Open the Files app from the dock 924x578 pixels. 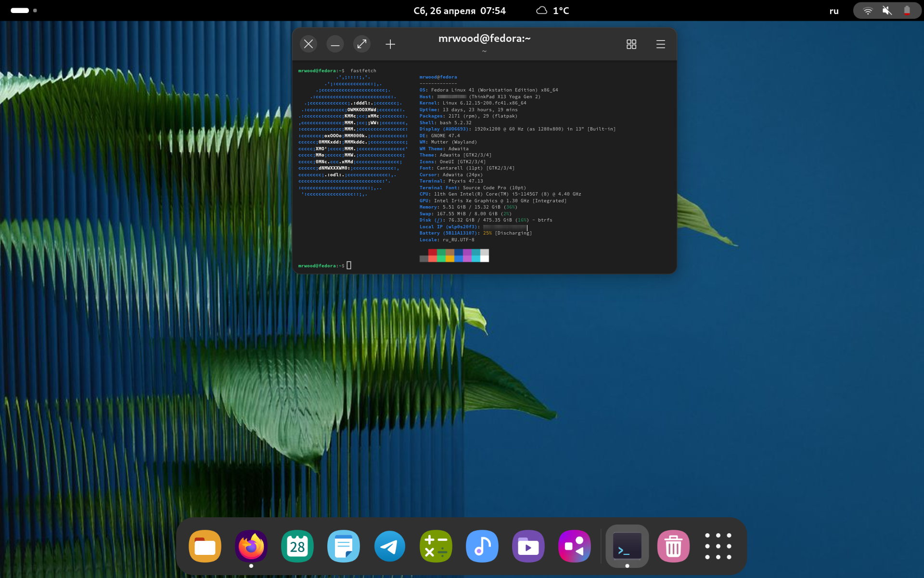205,546
